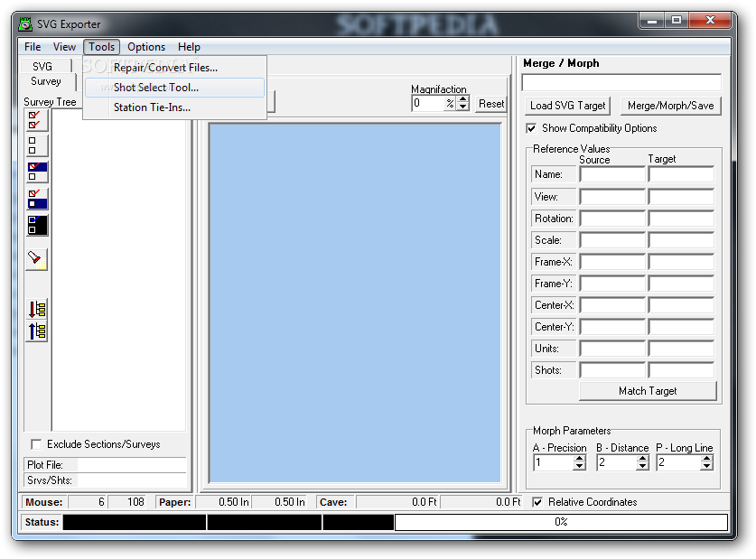
Task: Minimize the SVG Exporter window
Action: point(652,21)
